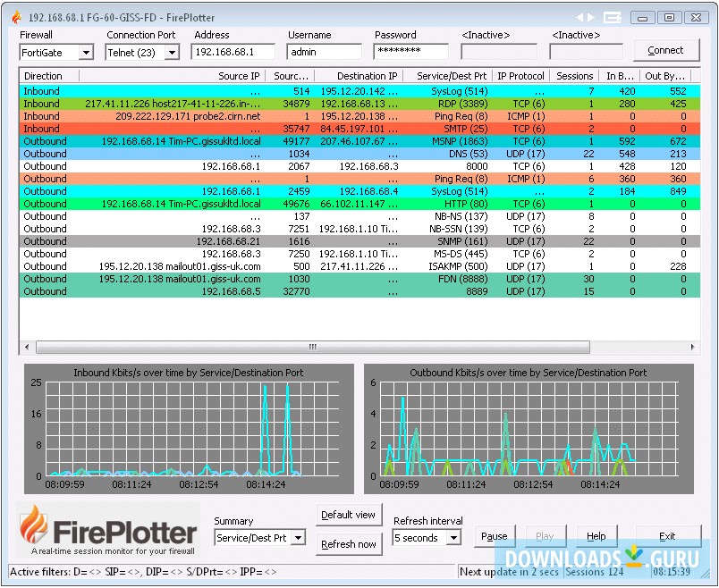
Task: Select the Inbound RDP (3389) row
Action: pyautogui.click(x=360, y=104)
